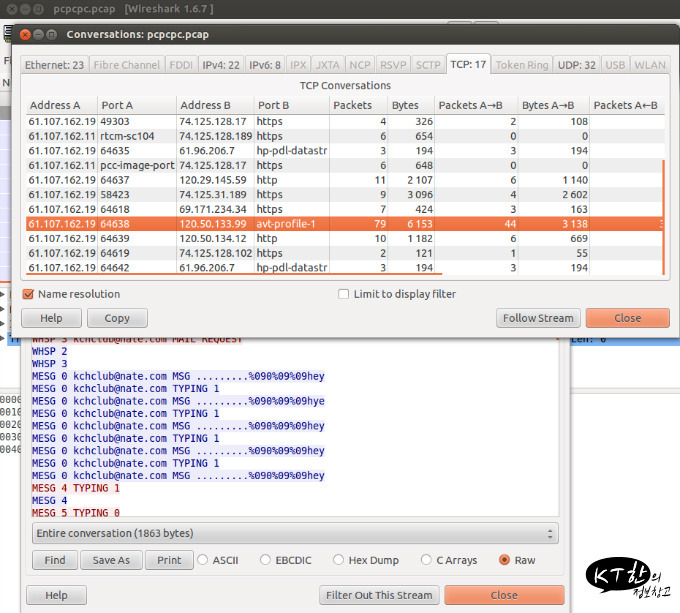The image size is (680, 613).
Task: Close the Conversations dialog with Close button
Action: [628, 318]
